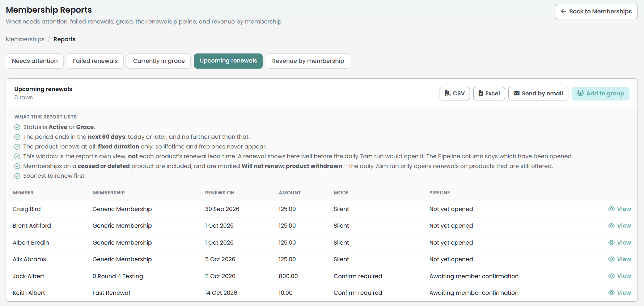Click the eye icon in Albert Bredin's row
The image size is (644, 306).
click(611, 242)
